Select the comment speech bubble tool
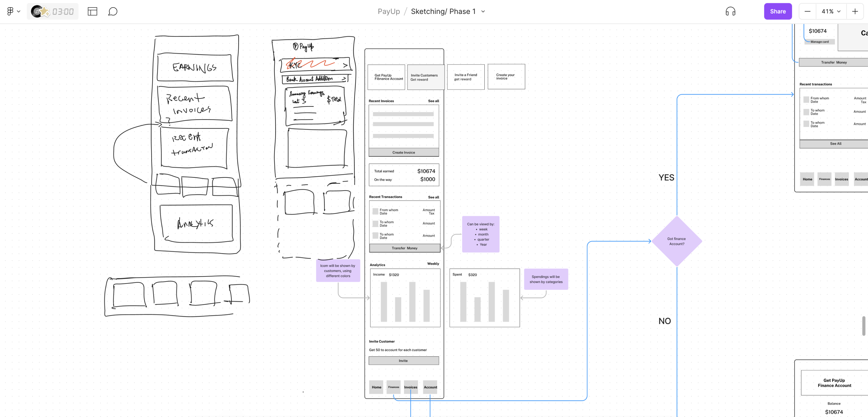Image resolution: width=868 pixels, height=417 pixels. (113, 12)
